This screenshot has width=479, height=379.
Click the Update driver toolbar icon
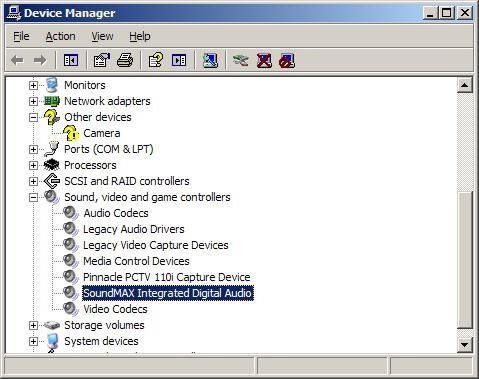(241, 60)
